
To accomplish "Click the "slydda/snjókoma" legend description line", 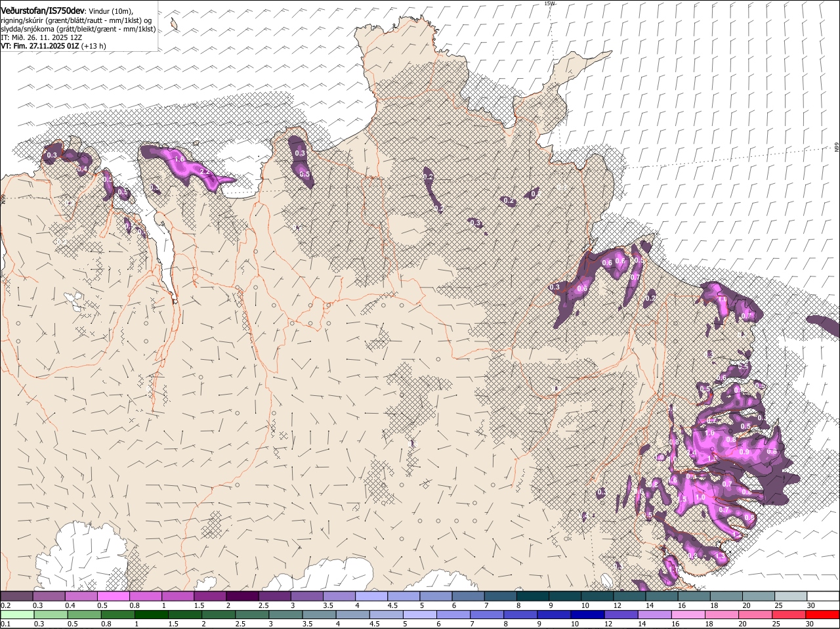I will [x=78, y=29].
